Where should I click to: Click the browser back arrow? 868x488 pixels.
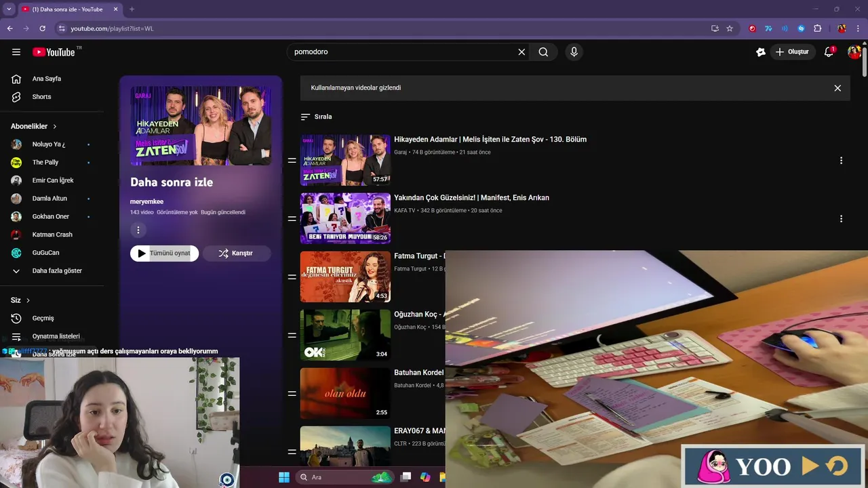[9, 28]
